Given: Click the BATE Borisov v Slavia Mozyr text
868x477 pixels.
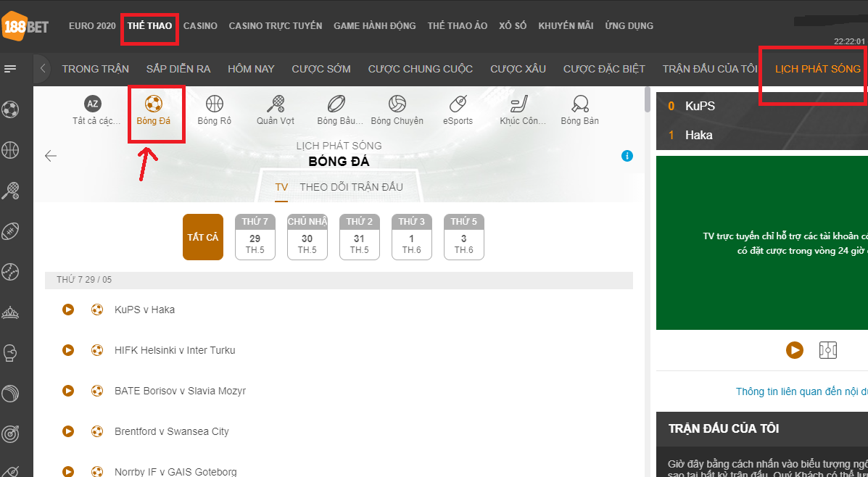Looking at the screenshot, I should click(180, 391).
